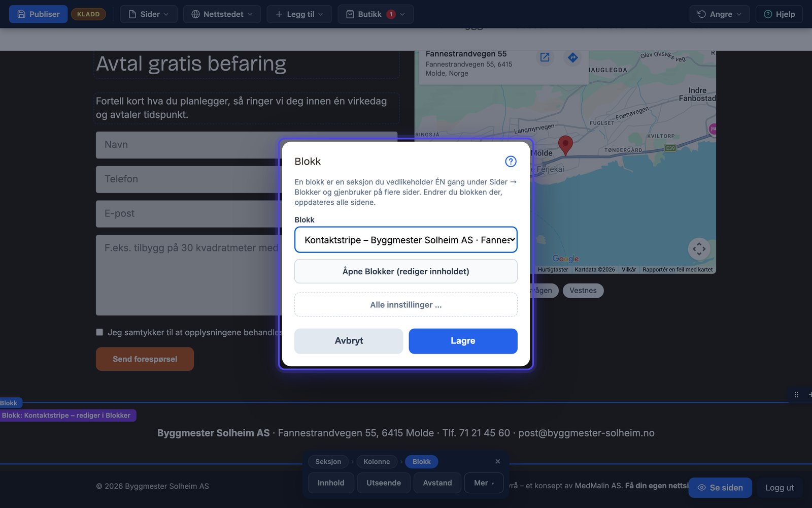The height and width of the screenshot is (508, 812).
Task: Open the Utseende tab
Action: pyautogui.click(x=384, y=483)
